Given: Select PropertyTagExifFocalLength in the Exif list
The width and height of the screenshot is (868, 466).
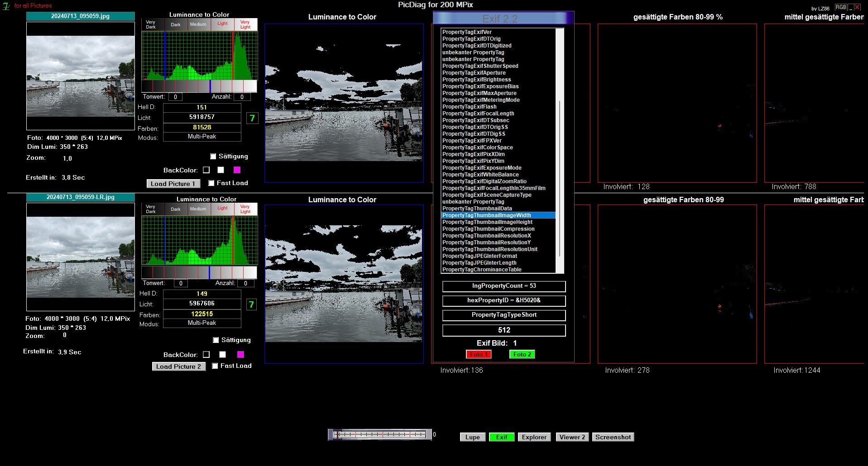Looking at the screenshot, I should tap(478, 114).
